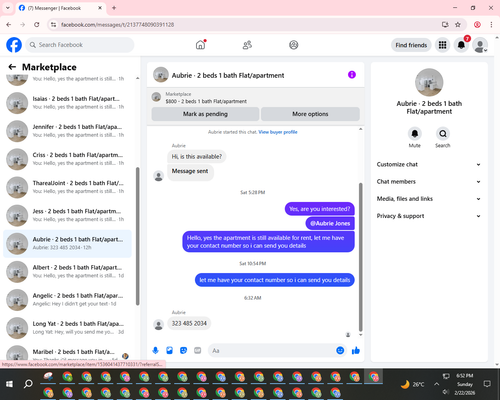Open the Facebook menu grid icon
500x400 pixels.
[x=442, y=45]
